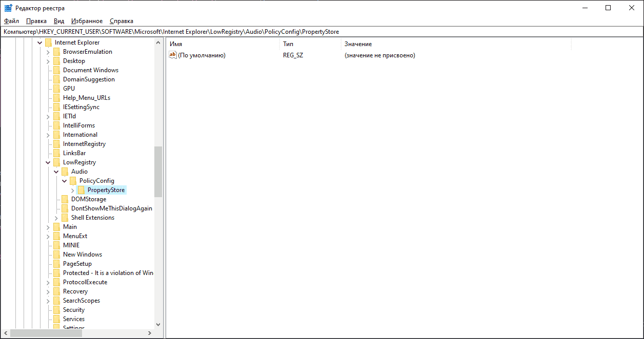The height and width of the screenshot is (339, 644).
Task: Click the Registry Editor title bar icon
Action: tap(8, 8)
